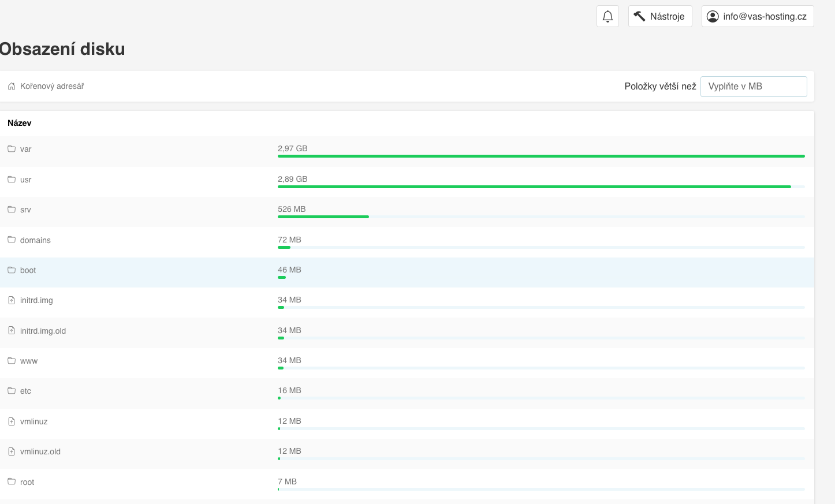Viewport: 835px width, 504px height.
Task: Click the usr folder icon
Action: (x=12, y=180)
